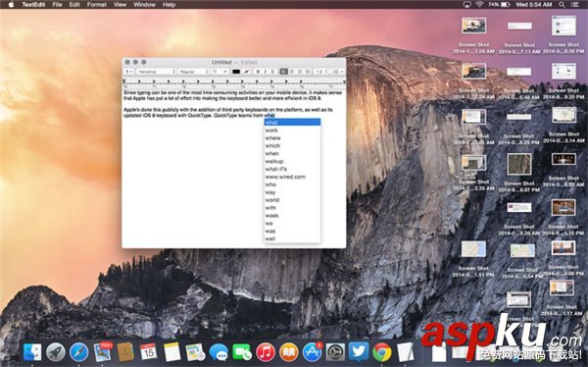Open Messages from the Dock
This screenshot has height=367, width=588.
[219, 352]
